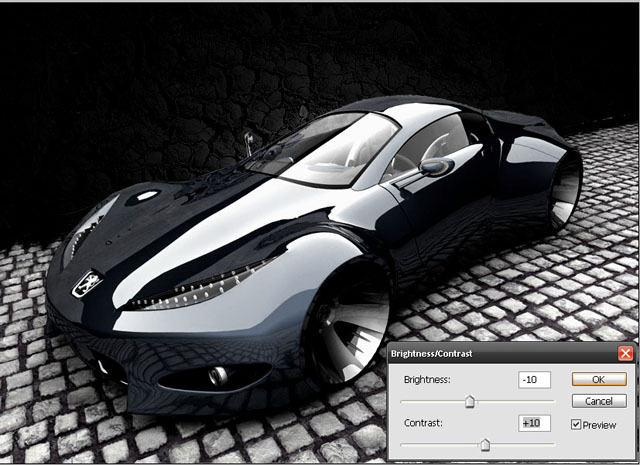640x465 pixels.
Task: Click the "Brightness:" label
Action: pyautogui.click(x=427, y=380)
